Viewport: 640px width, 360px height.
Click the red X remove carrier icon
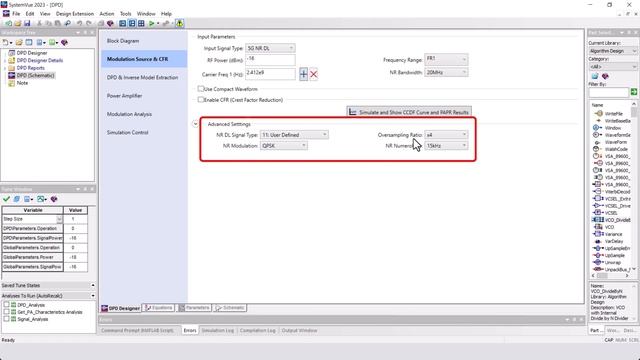pyautogui.click(x=313, y=74)
